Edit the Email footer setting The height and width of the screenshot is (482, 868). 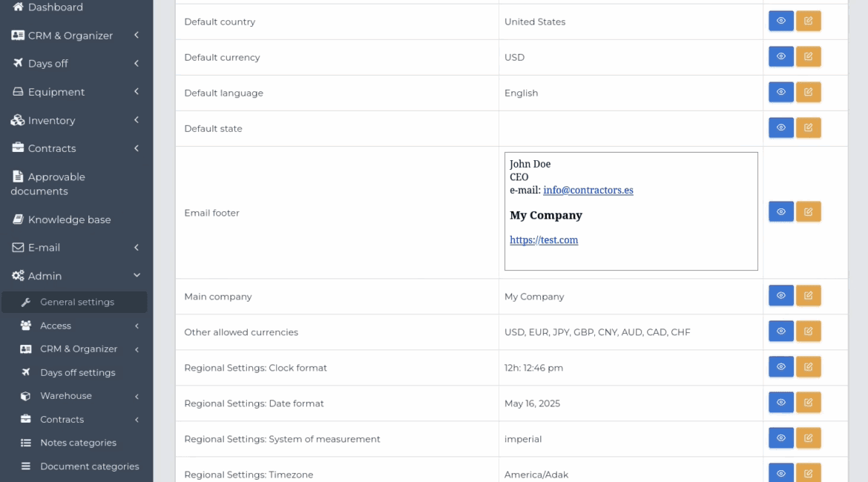click(808, 213)
